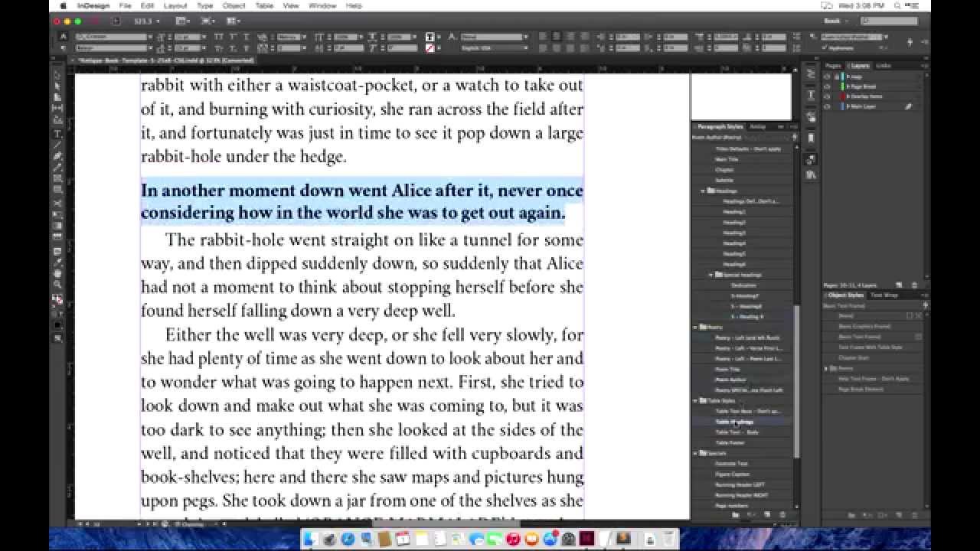980x551 pixels.
Task: Collapse the Poetry style group
Action: pos(696,327)
